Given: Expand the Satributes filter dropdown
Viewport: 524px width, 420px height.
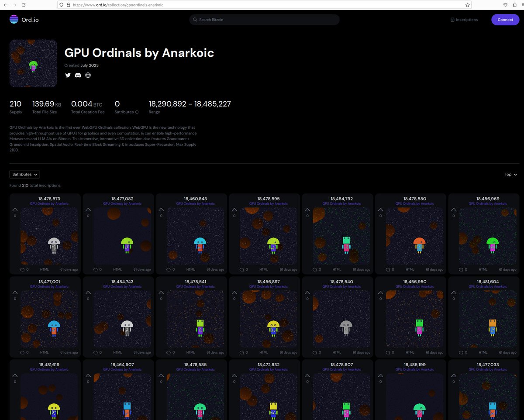Looking at the screenshot, I should [24, 174].
